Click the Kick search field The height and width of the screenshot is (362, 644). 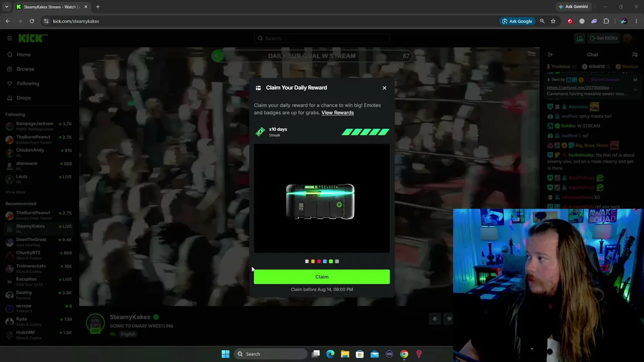[322, 38]
